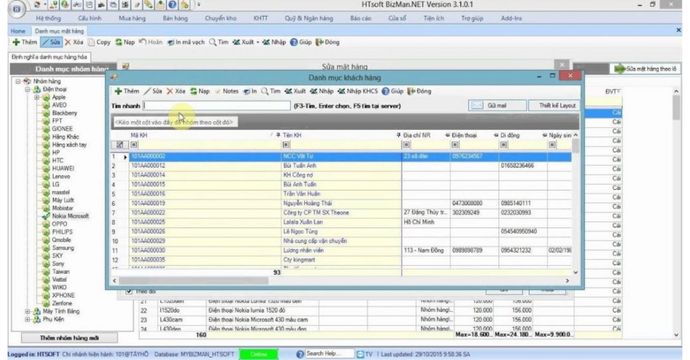This screenshot has width=690, height=360.
Task: Select customer row Lương nhân viên
Action: [x=341, y=250]
